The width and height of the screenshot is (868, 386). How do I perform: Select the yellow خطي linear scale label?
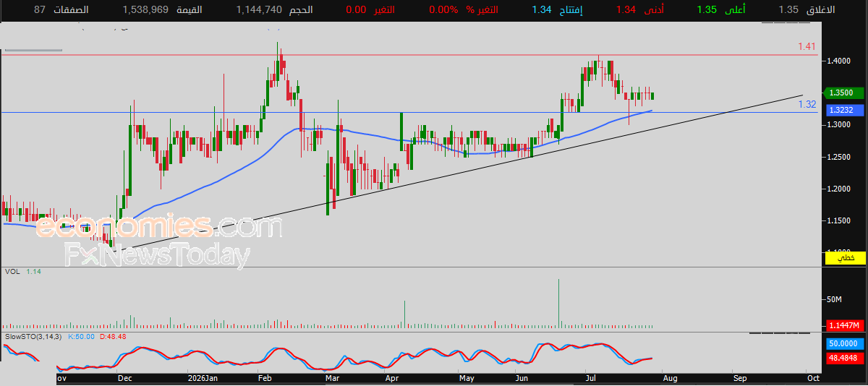tap(845, 257)
